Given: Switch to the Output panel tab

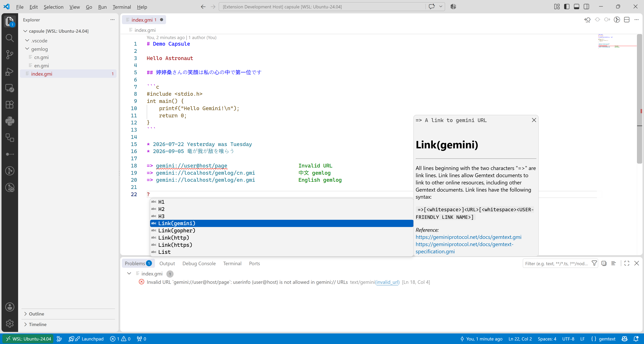Looking at the screenshot, I should click(x=167, y=263).
